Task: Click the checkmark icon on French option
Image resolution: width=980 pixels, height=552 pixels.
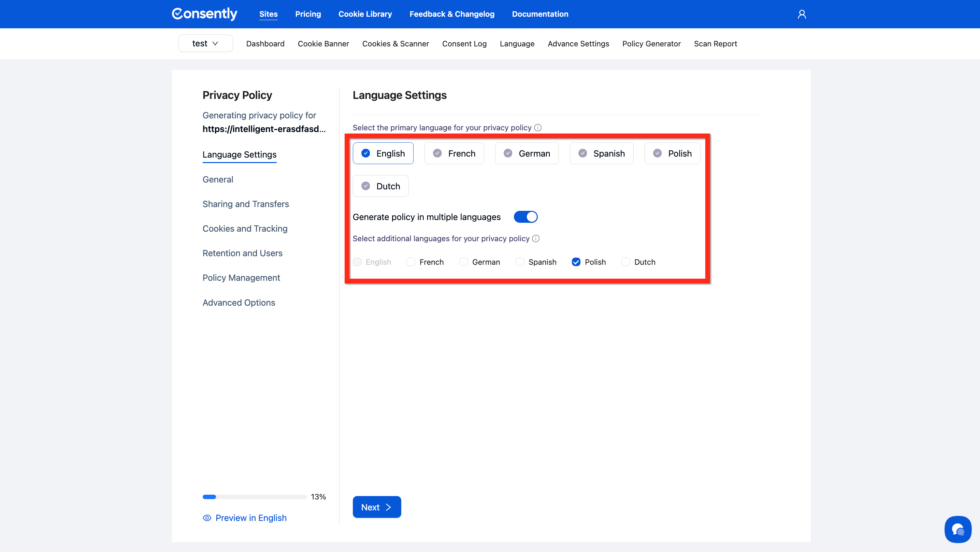Action: [437, 153]
